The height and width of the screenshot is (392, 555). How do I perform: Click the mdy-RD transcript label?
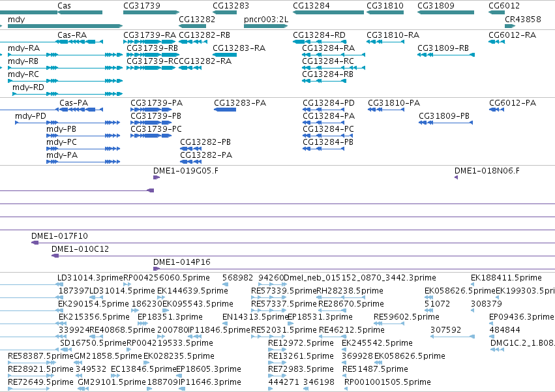[x=28, y=87]
